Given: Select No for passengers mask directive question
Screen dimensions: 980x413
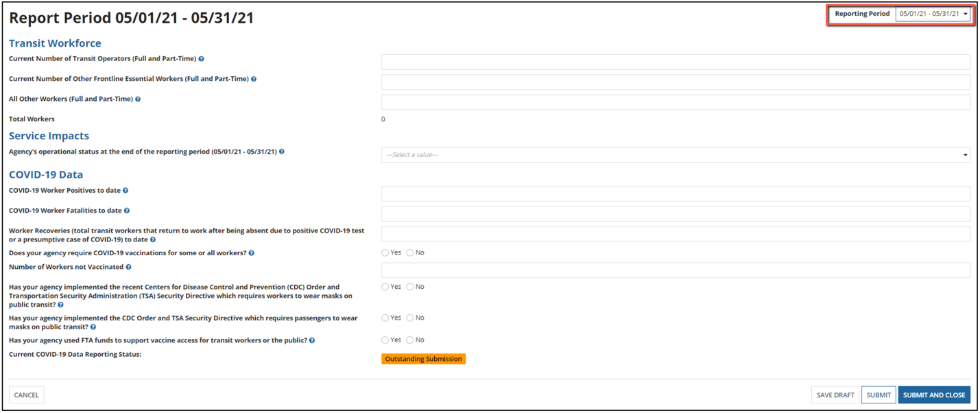Looking at the screenshot, I should coord(410,318).
